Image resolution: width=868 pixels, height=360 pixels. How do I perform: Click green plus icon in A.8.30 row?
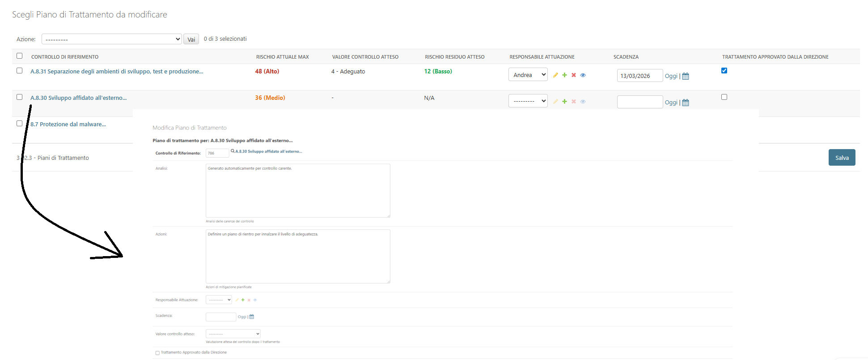click(564, 102)
